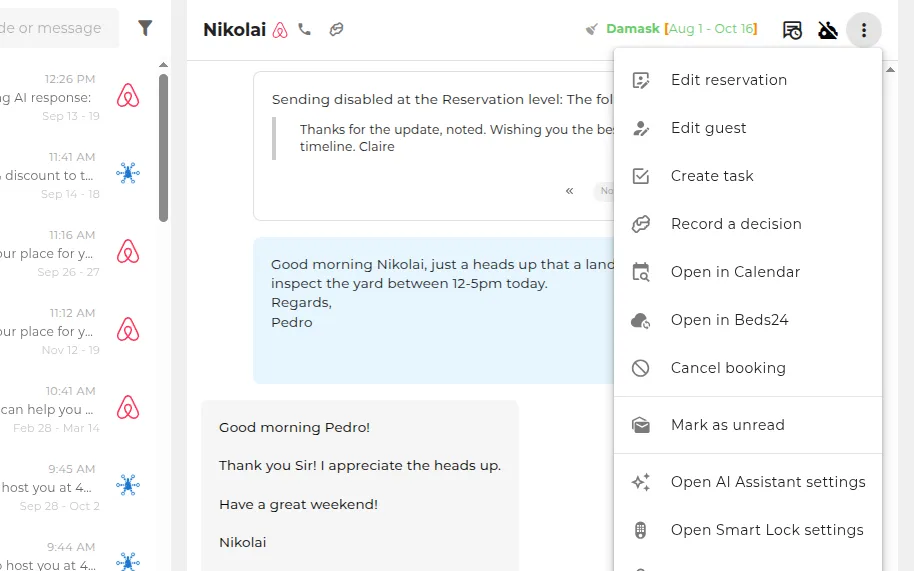The height and width of the screenshot is (571, 914).
Task: Open the 10:41 AM conversation Feb 28 - Mar 14
Action: click(x=76, y=410)
